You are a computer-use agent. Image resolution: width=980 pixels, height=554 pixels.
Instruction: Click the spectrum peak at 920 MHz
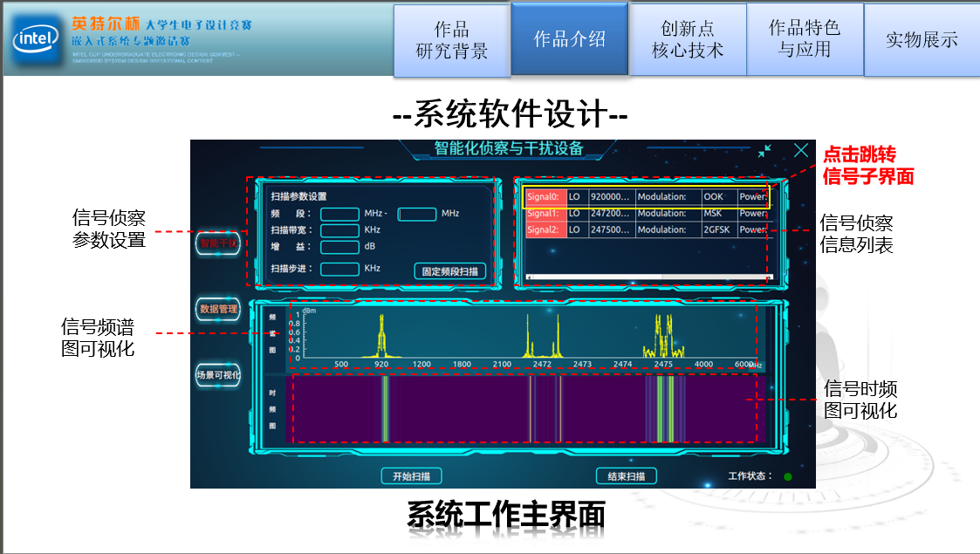click(x=381, y=336)
